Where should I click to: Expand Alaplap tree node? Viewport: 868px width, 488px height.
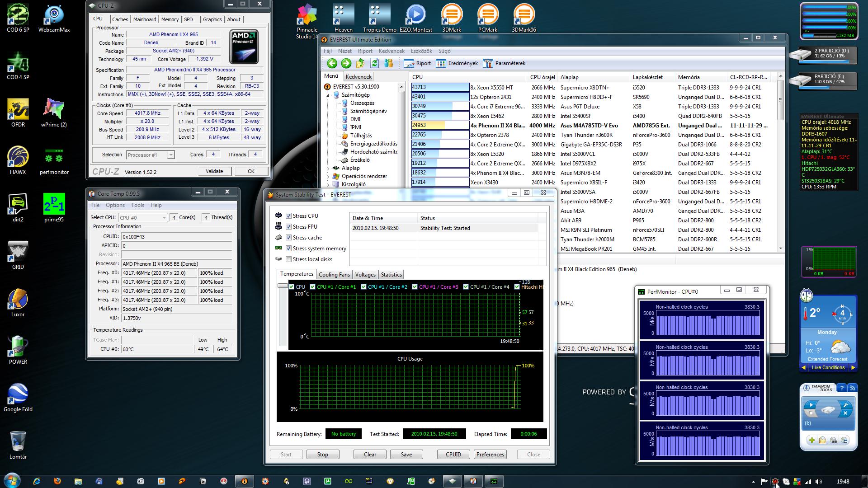329,169
